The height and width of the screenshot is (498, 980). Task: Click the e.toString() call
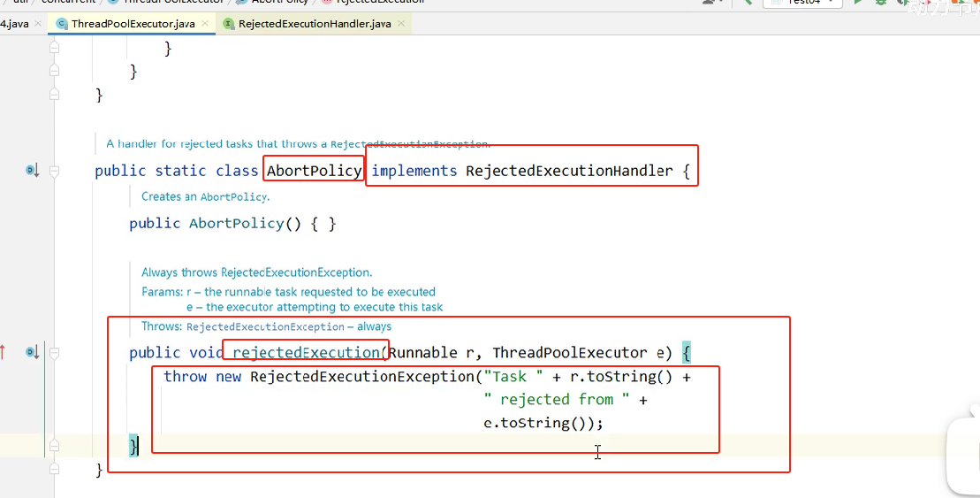[535, 423]
